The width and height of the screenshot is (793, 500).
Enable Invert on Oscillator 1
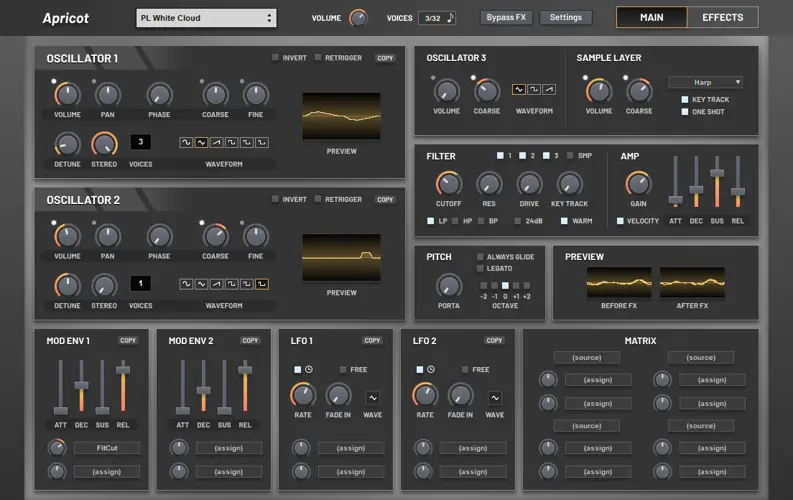point(276,58)
